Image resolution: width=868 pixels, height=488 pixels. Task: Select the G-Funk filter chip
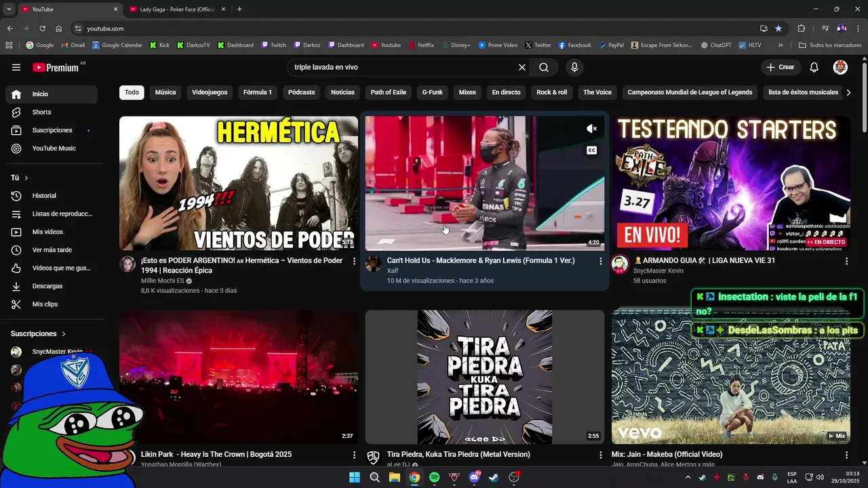tap(433, 92)
